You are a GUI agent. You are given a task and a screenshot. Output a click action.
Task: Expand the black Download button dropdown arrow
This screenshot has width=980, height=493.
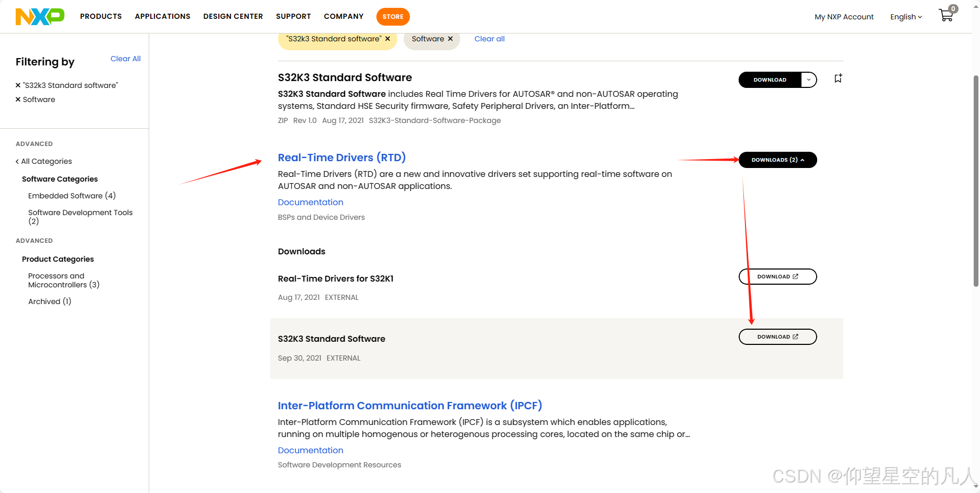pyautogui.click(x=809, y=80)
